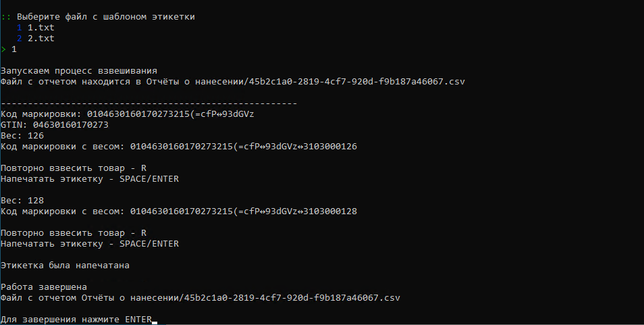The height and width of the screenshot is (325, 644).
Task: Click the green prompt arrow before the input
Action: 3,49
